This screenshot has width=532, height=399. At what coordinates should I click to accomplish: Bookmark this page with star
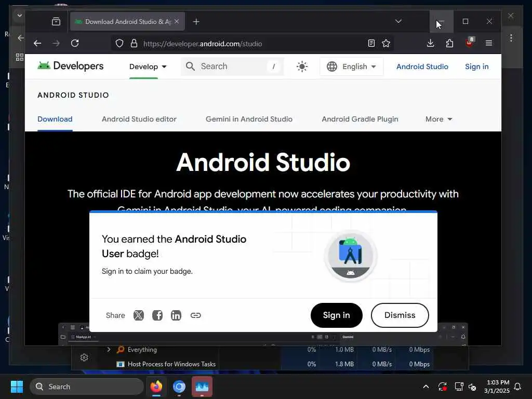(386, 44)
